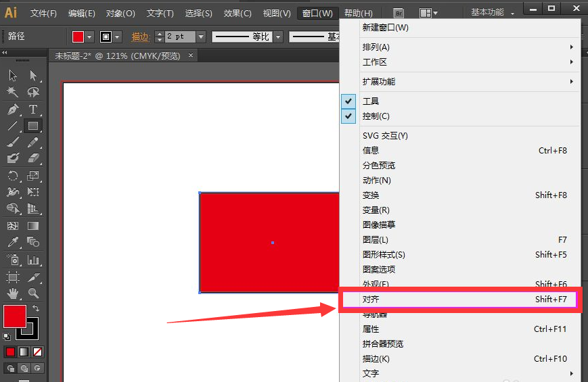The width and height of the screenshot is (588, 382).
Task: Select the Column Graph tool
Action: coord(33,260)
